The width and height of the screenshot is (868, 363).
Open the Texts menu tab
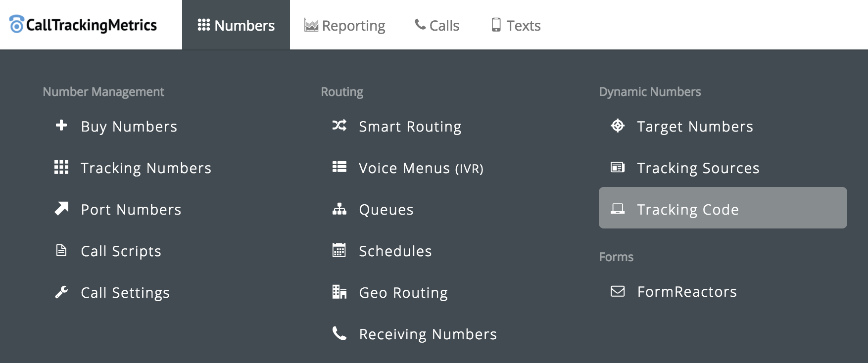(x=516, y=25)
